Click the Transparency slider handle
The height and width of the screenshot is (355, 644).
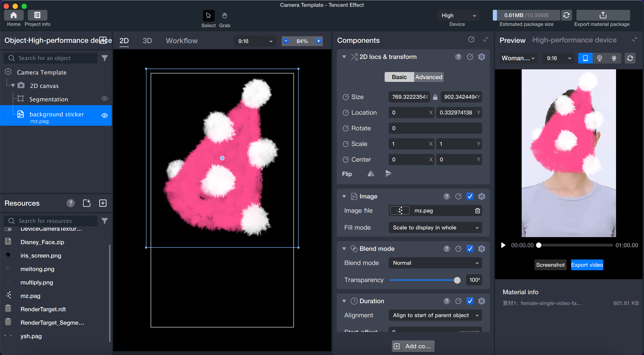[457, 280]
